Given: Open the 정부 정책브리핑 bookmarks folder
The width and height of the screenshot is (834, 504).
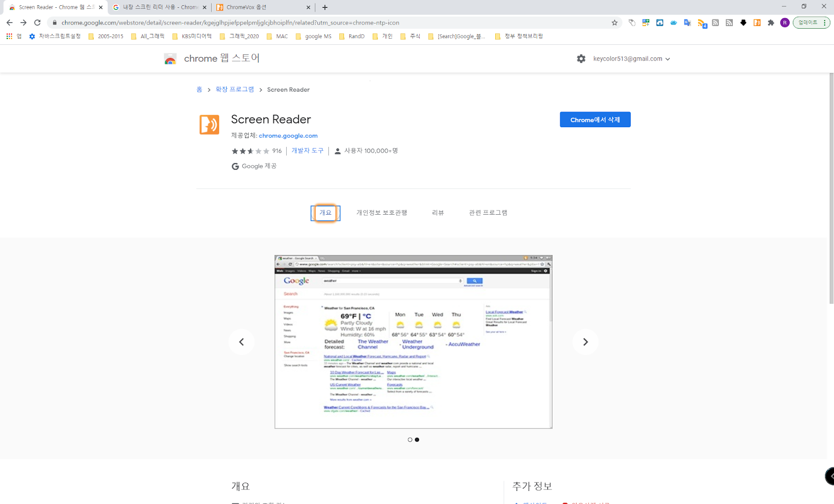Looking at the screenshot, I should [x=519, y=36].
